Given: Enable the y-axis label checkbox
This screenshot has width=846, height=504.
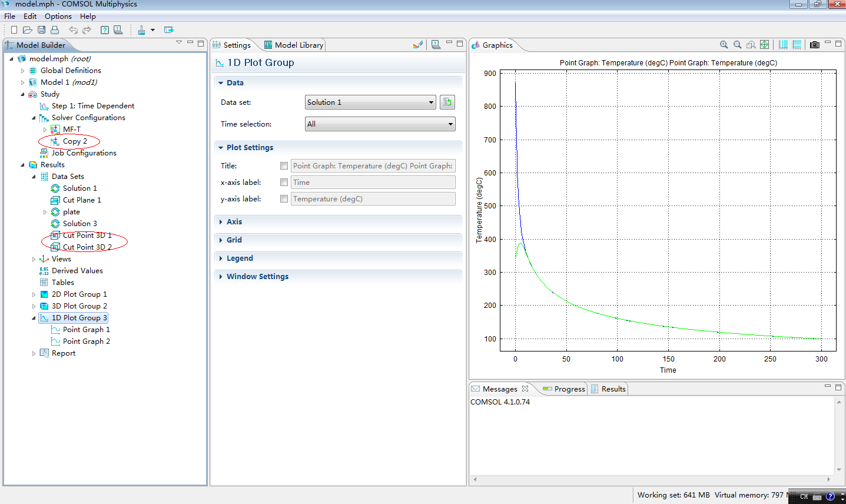Looking at the screenshot, I should coord(284,199).
